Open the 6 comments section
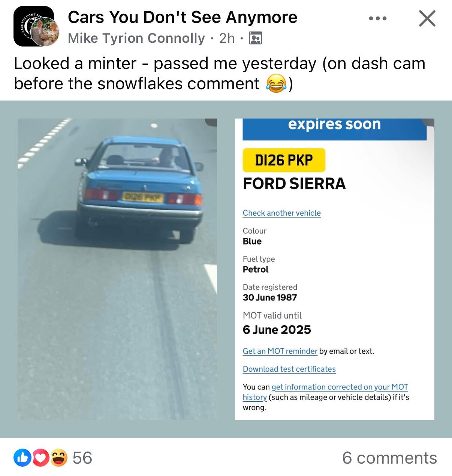This screenshot has width=452, height=476. tap(389, 458)
